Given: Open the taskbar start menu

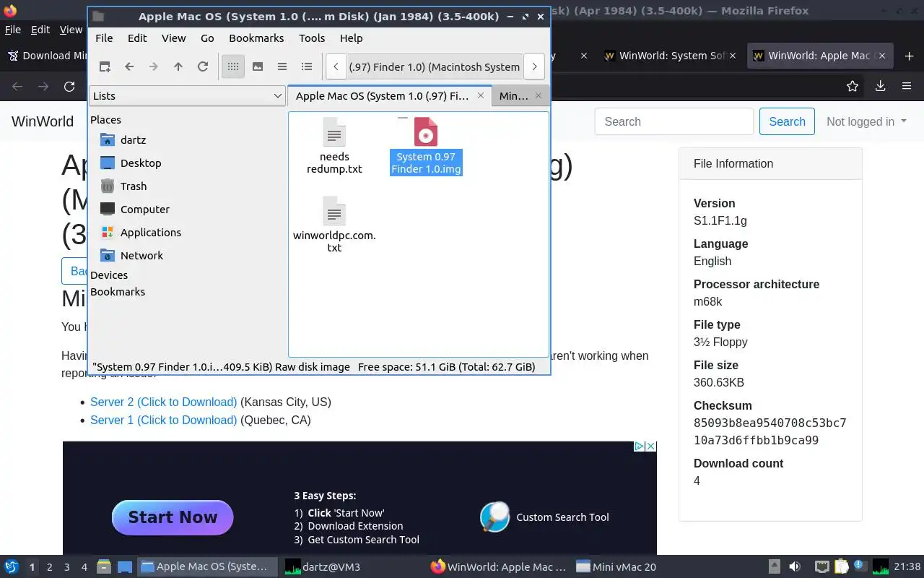Looking at the screenshot, I should [12, 567].
